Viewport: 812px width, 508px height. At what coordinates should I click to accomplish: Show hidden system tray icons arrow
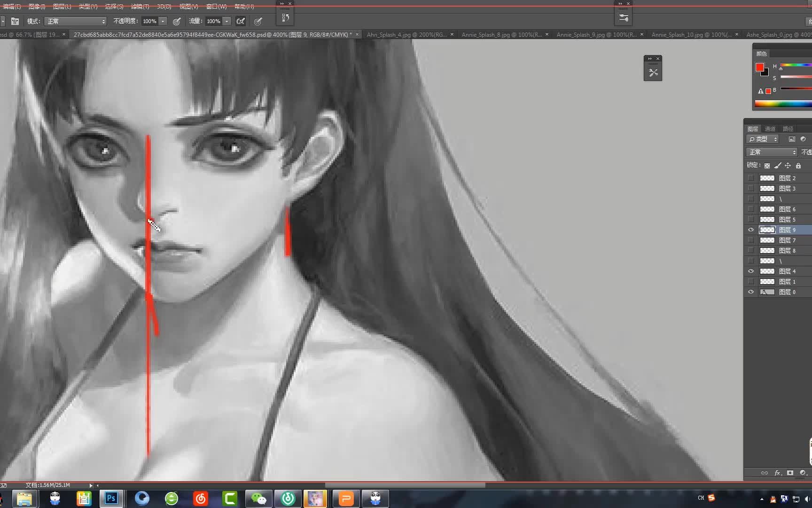pos(762,499)
